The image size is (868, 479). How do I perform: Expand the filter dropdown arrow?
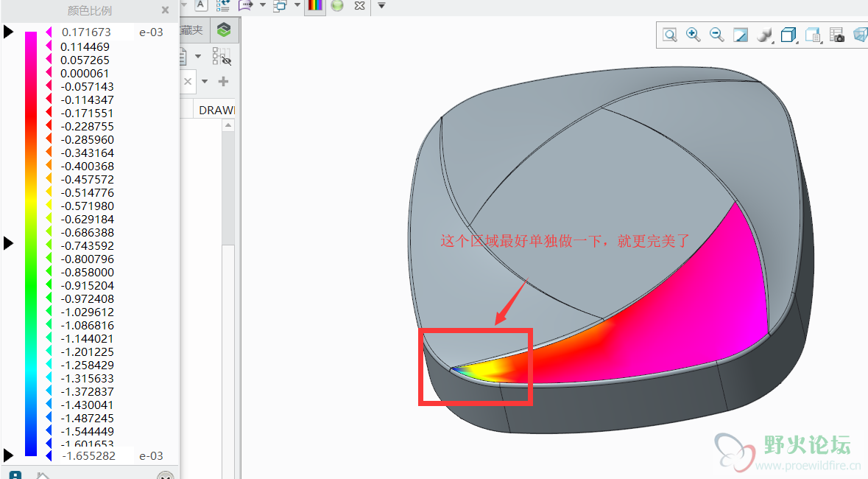(x=205, y=82)
